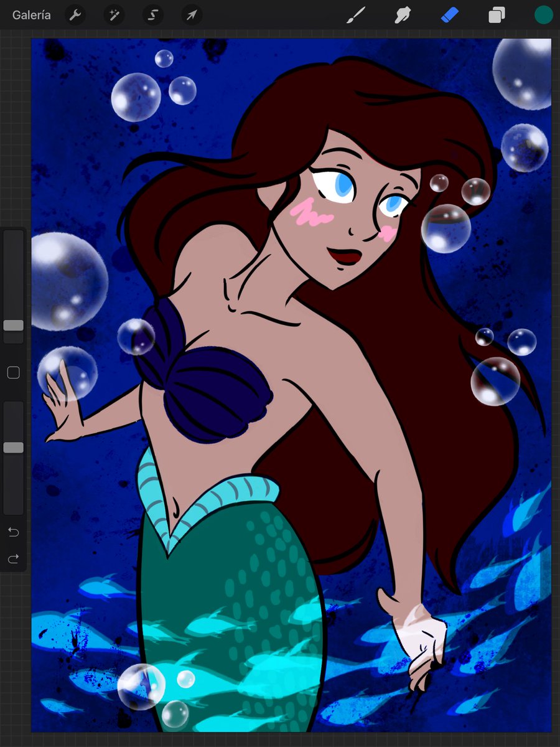The image size is (560, 747).
Task: Select the Brush tool
Action: [x=356, y=15]
